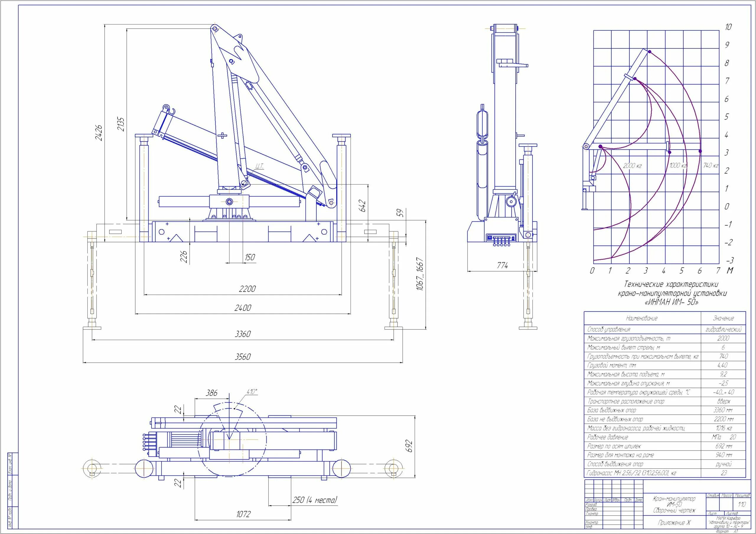
Task: Select the 774 side view dimension
Action: pos(502,265)
